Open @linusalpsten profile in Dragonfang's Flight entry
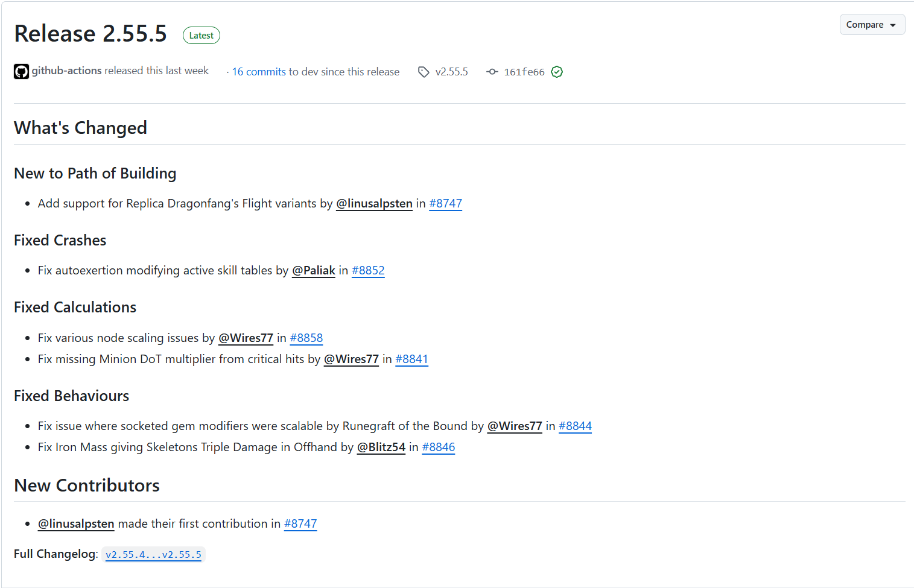914x588 pixels. (x=374, y=204)
